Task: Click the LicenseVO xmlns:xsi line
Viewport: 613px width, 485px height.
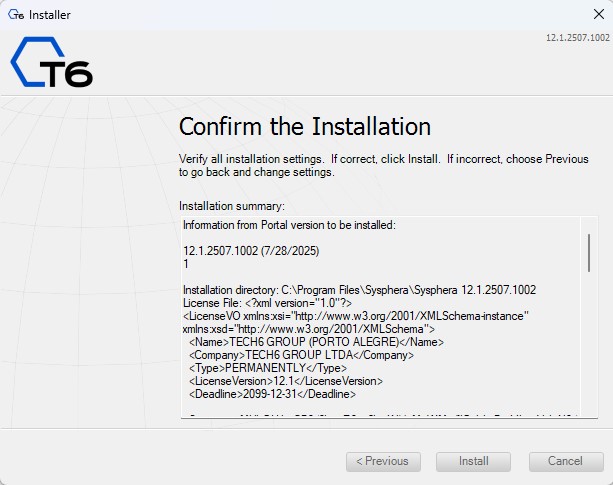Action: click(x=356, y=316)
